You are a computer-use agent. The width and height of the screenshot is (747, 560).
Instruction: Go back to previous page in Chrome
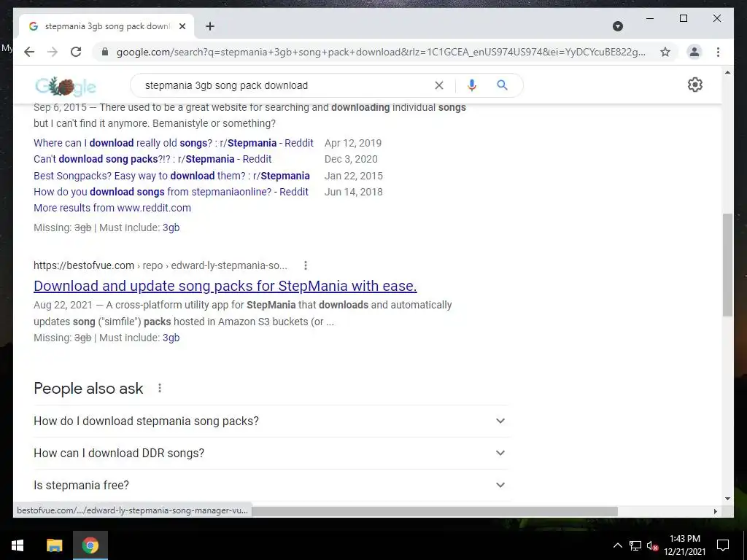point(29,52)
